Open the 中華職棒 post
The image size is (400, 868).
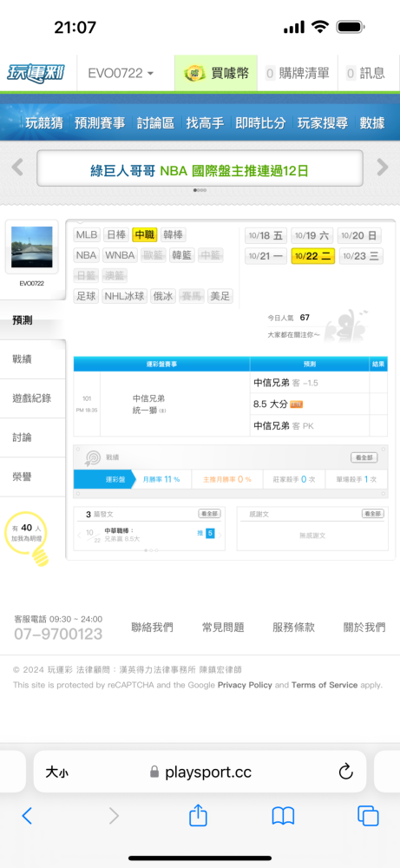(x=121, y=534)
